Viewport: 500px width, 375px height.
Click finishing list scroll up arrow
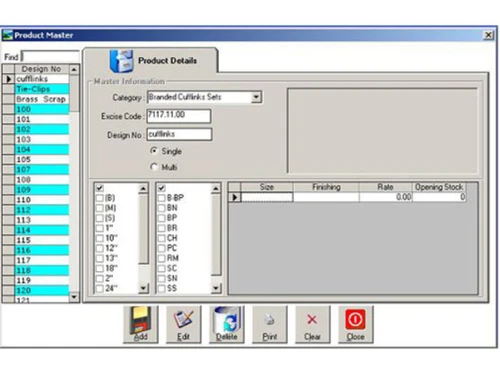tap(216, 189)
